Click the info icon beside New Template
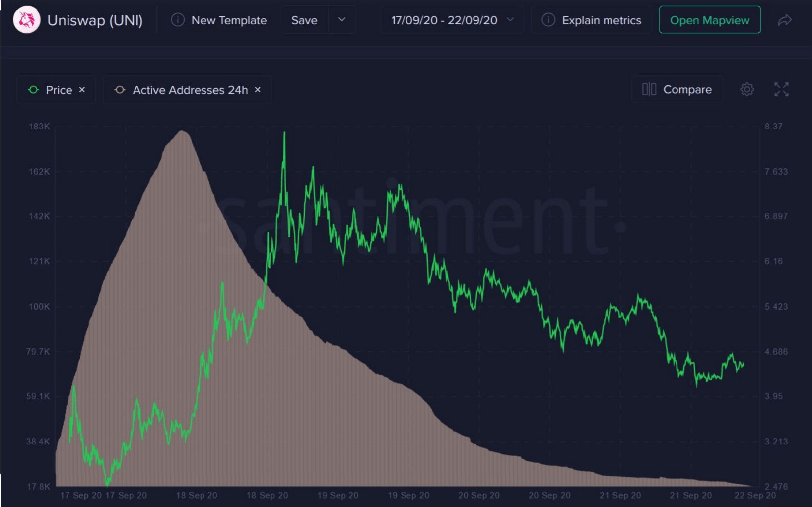Screen dimensions: 812x507 178,20
